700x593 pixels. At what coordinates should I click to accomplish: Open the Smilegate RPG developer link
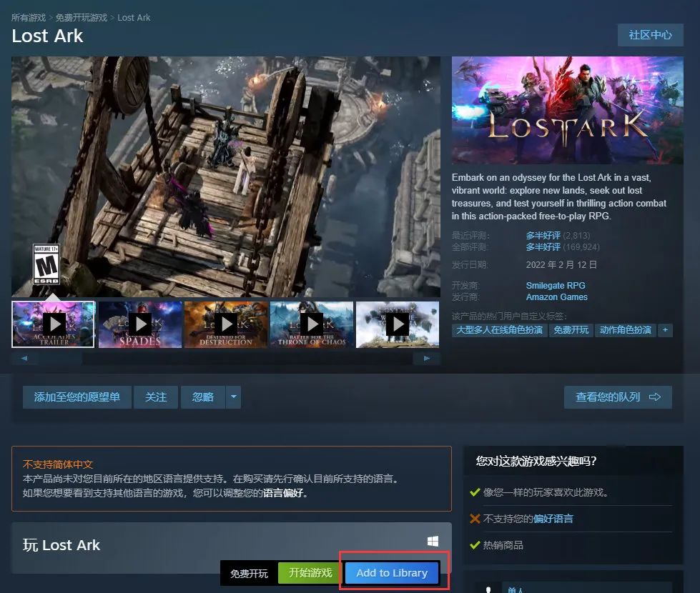[556, 286]
